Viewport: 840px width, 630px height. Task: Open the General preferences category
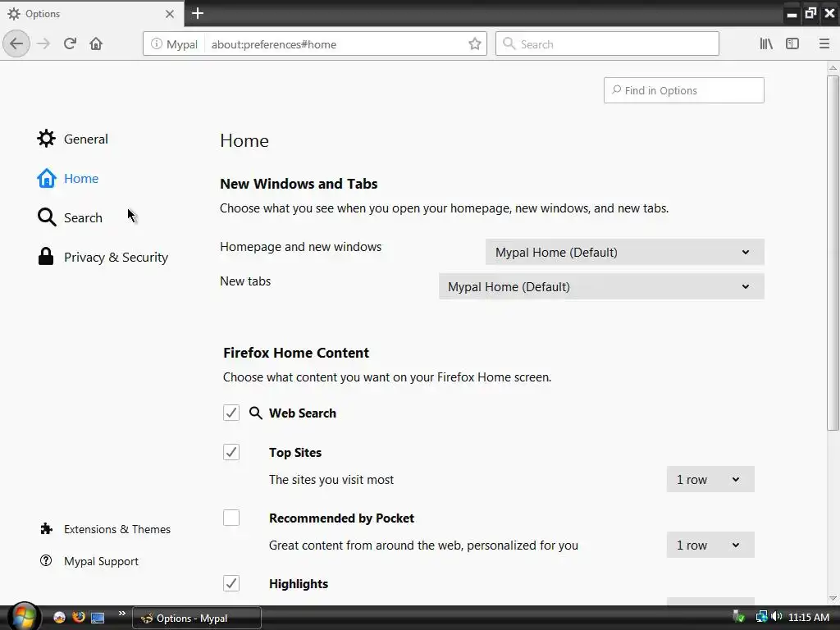coord(72,139)
